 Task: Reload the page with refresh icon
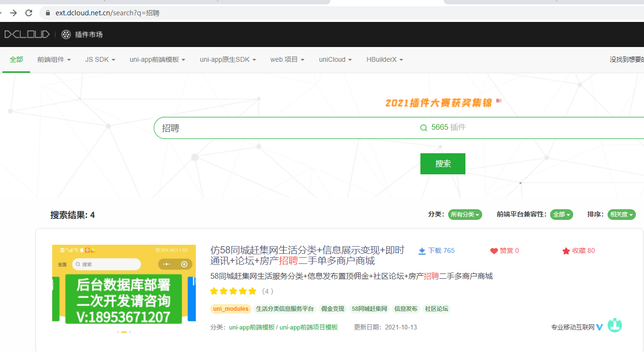coord(29,13)
